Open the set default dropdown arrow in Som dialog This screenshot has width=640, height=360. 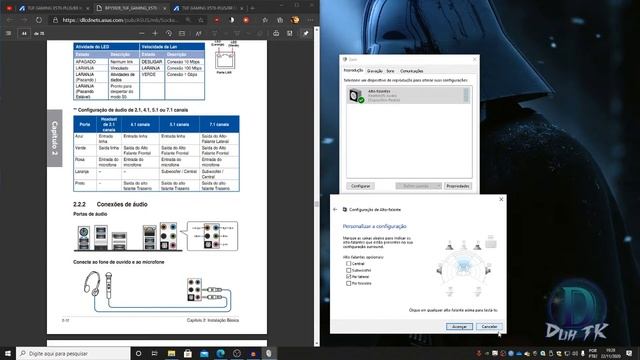coord(439,186)
